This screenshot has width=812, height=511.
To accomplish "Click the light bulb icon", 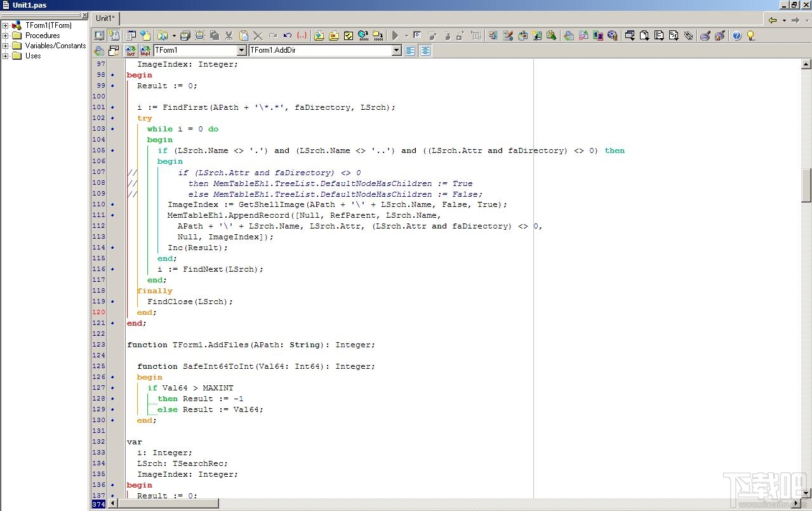I will (750, 36).
